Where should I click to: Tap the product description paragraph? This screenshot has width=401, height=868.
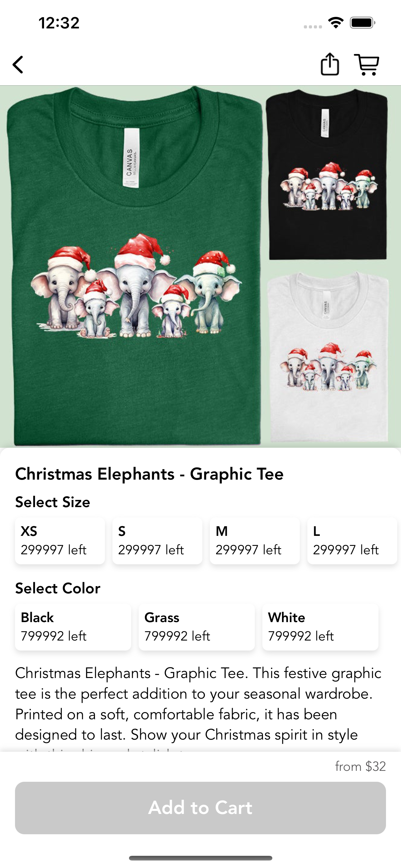(x=199, y=704)
